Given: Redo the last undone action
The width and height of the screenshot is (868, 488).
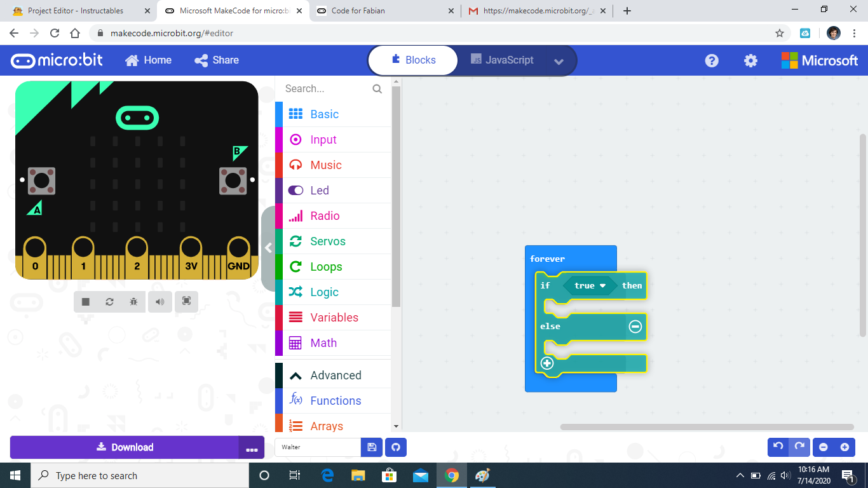Looking at the screenshot, I should pos(800,447).
